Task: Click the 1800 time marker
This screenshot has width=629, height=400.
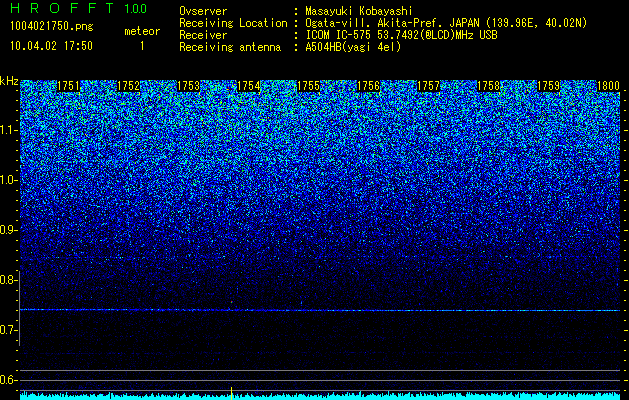Action: pos(609,86)
